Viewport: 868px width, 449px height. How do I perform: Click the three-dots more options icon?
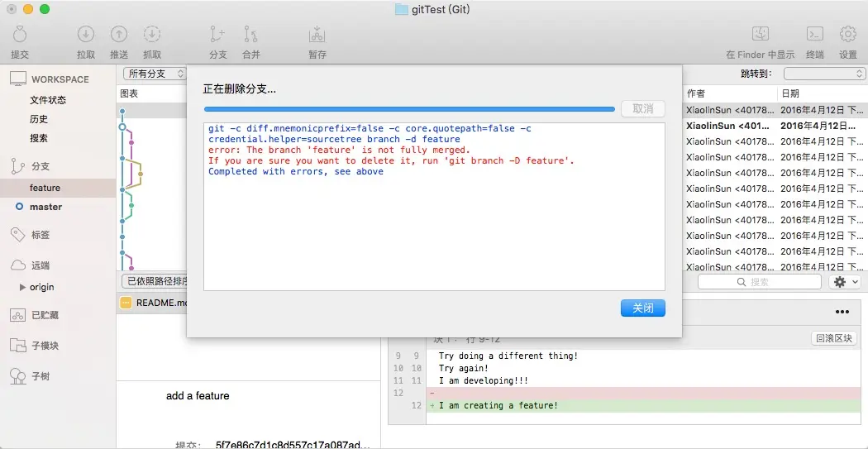842,312
